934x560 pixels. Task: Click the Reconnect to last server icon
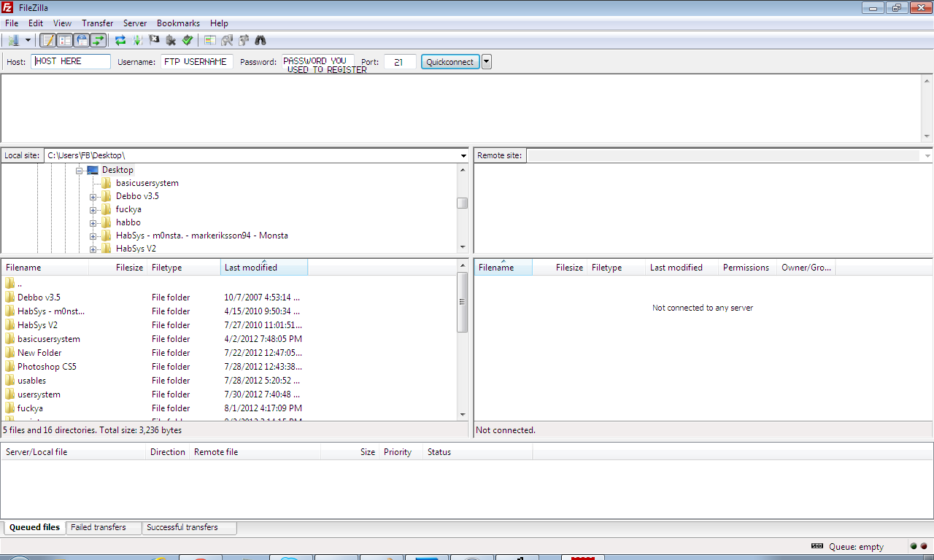[x=188, y=40]
